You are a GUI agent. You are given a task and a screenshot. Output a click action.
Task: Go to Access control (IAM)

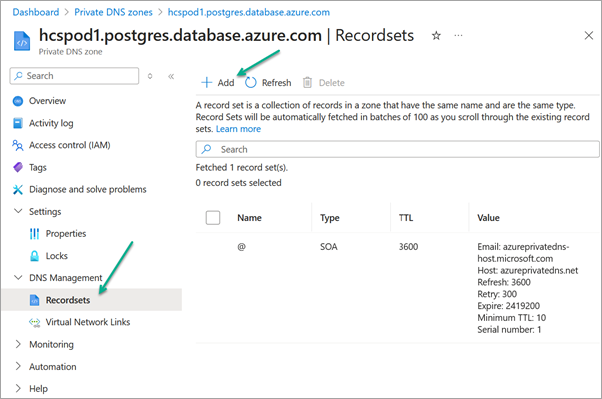pyautogui.click(x=70, y=145)
